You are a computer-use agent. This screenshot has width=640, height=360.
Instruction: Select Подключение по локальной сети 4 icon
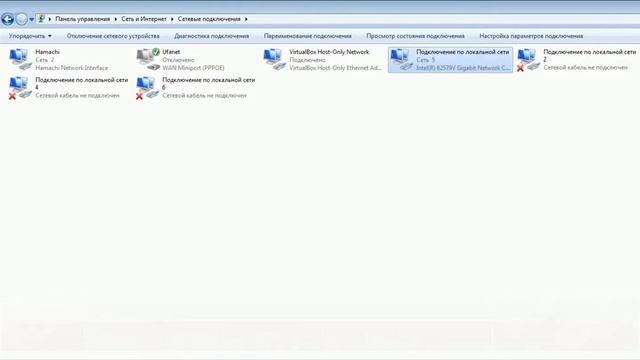20,88
